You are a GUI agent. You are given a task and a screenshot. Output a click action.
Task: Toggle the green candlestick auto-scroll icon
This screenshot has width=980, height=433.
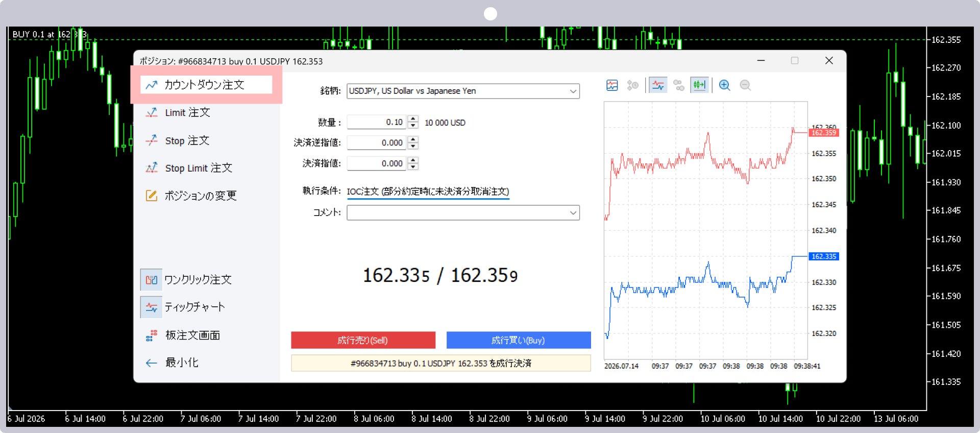pos(699,85)
